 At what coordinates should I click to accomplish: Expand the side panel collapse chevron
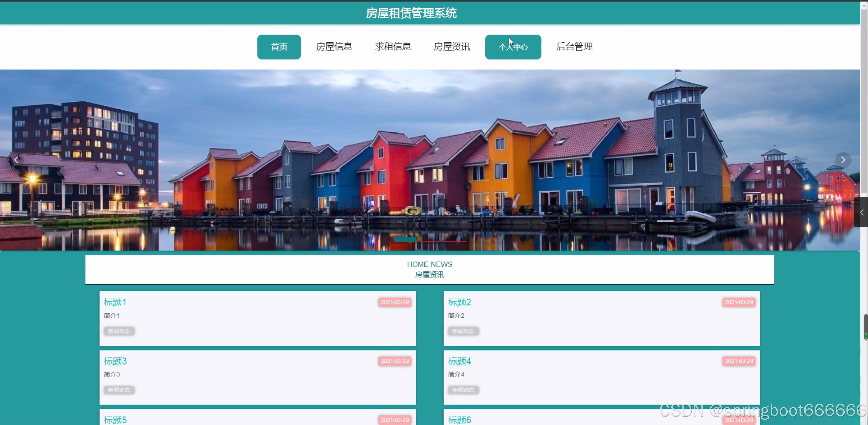862,212
